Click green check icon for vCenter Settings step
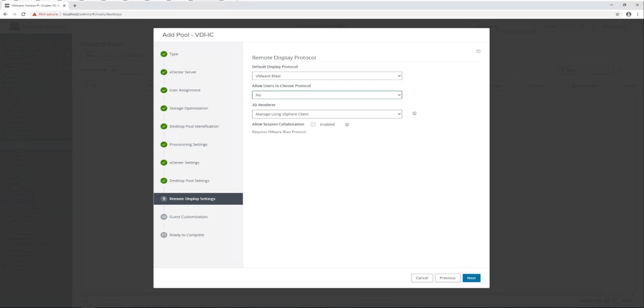The width and height of the screenshot is (644, 308). 164,163
